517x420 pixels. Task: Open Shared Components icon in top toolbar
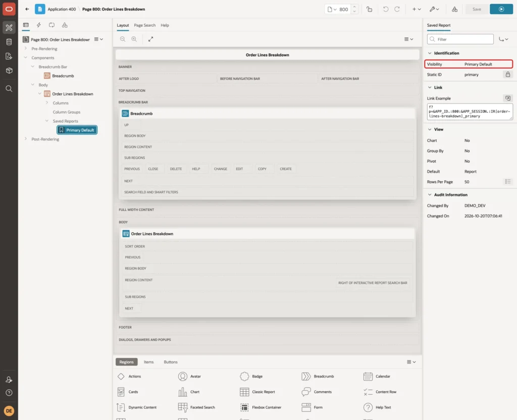coord(455,9)
